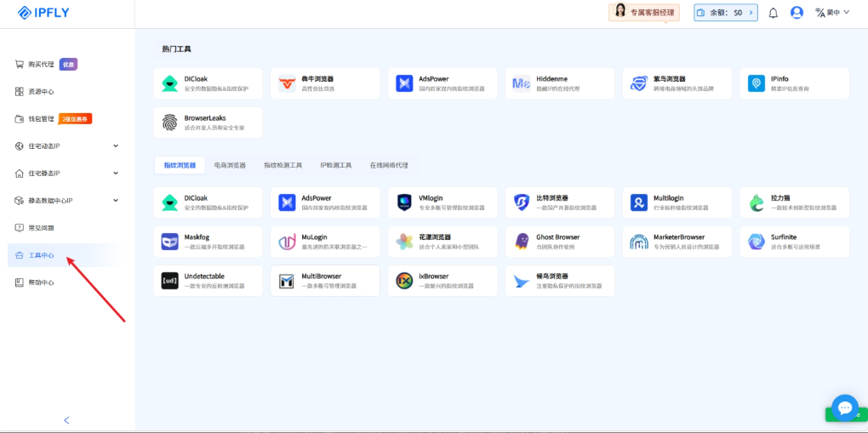Click the AdsPower icon in hot tools
The image size is (868, 433).
[404, 83]
